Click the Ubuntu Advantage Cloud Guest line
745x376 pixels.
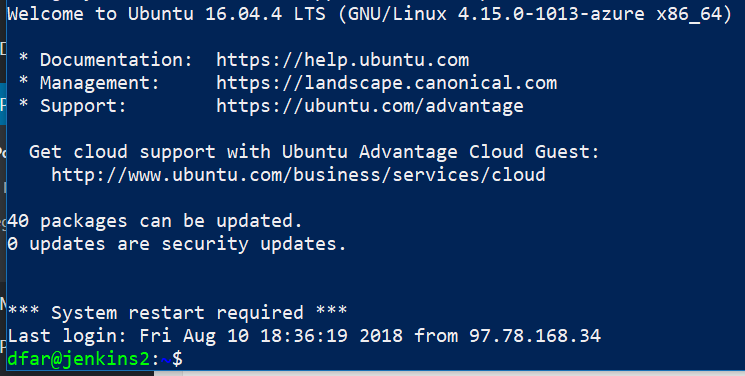coord(314,152)
